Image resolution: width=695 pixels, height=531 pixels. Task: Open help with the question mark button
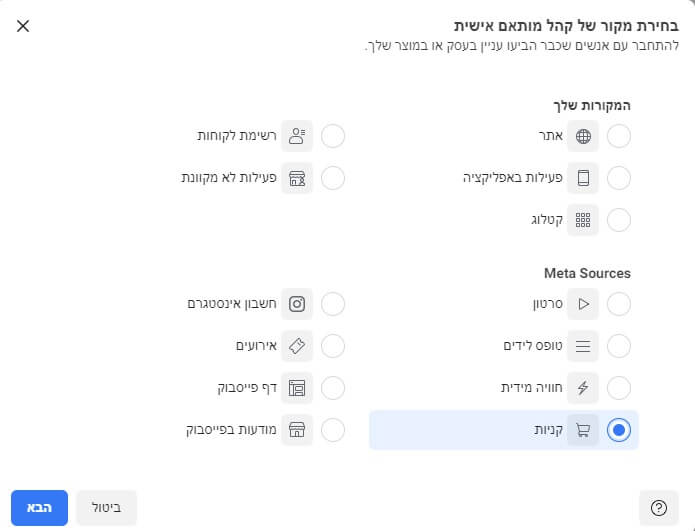658,508
